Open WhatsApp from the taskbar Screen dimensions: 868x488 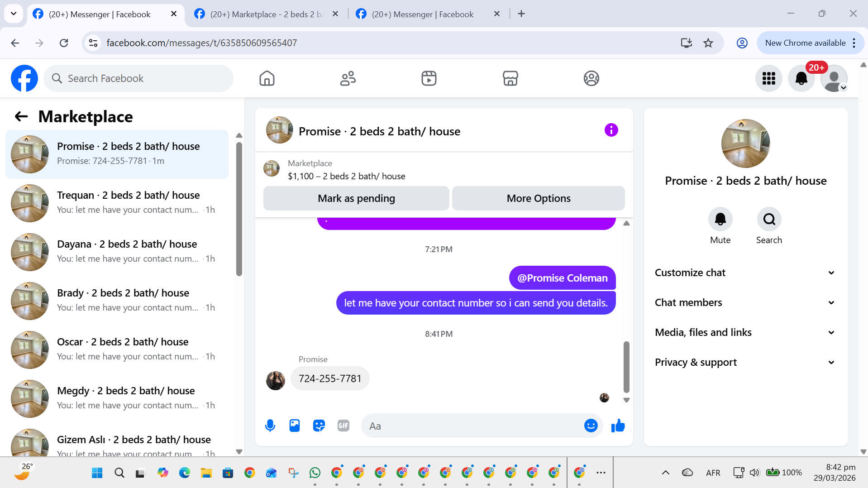coord(315,473)
